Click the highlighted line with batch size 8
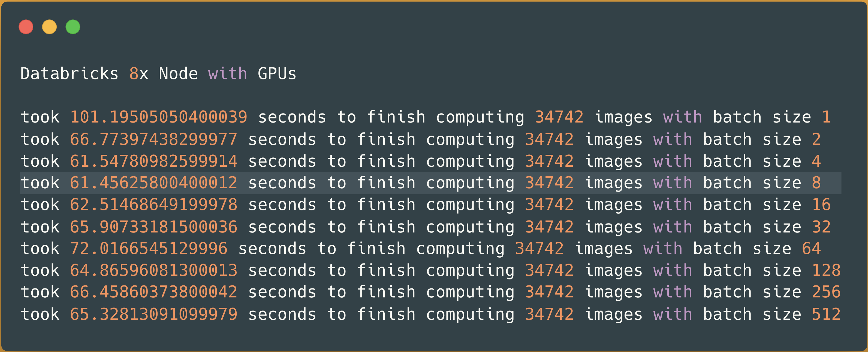 click(431, 183)
